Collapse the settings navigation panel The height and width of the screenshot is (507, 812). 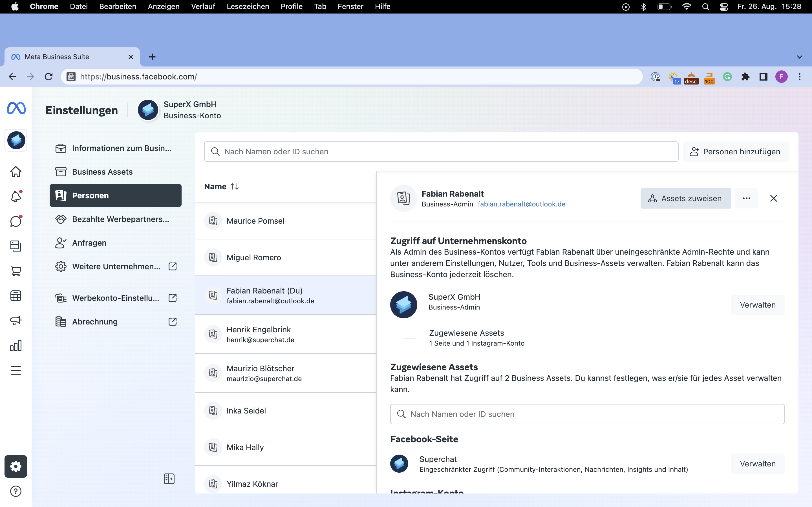coord(169,479)
